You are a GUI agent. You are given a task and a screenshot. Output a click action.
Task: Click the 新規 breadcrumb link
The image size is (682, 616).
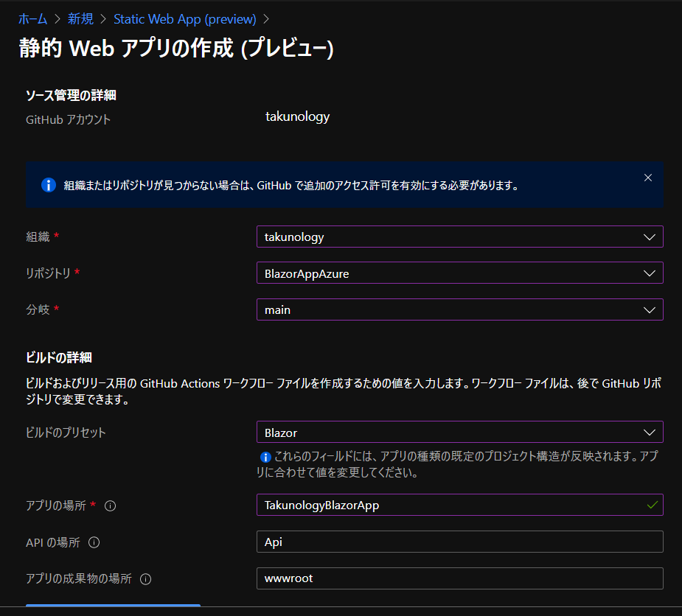tap(80, 18)
